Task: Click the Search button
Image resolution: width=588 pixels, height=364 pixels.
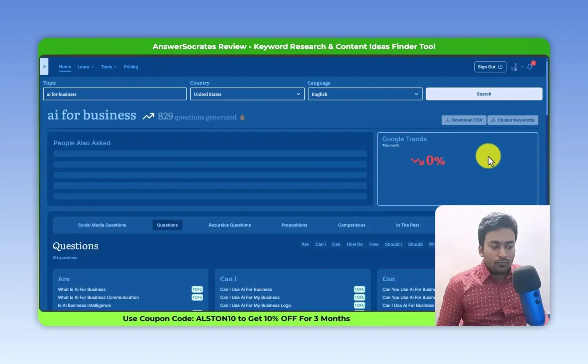Action: click(x=484, y=94)
